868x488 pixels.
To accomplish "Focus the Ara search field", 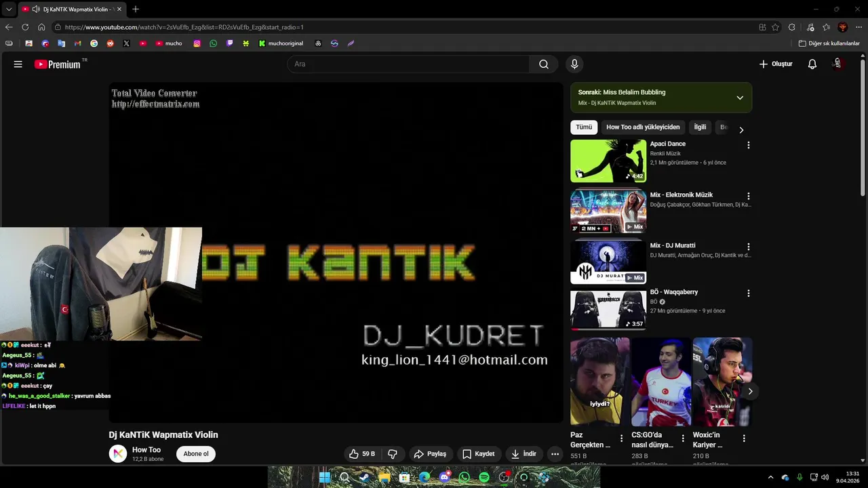I will 408,64.
